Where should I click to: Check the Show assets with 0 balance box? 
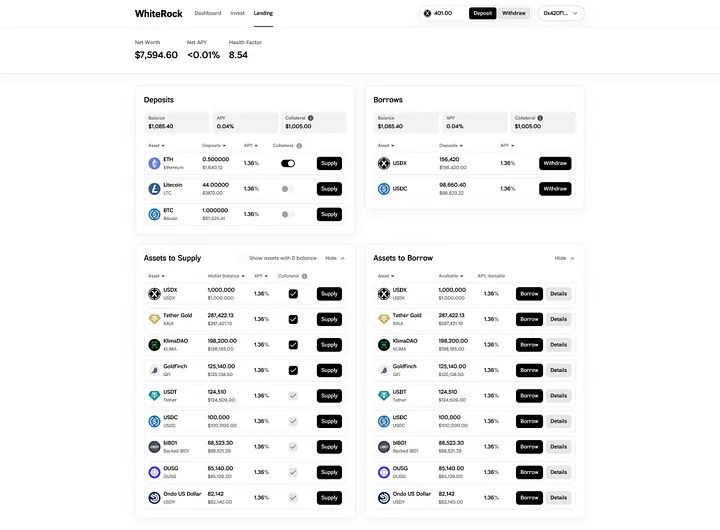(241, 258)
